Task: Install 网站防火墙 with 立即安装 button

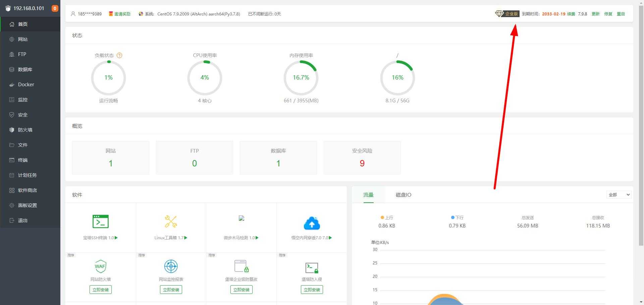Action: (100, 290)
